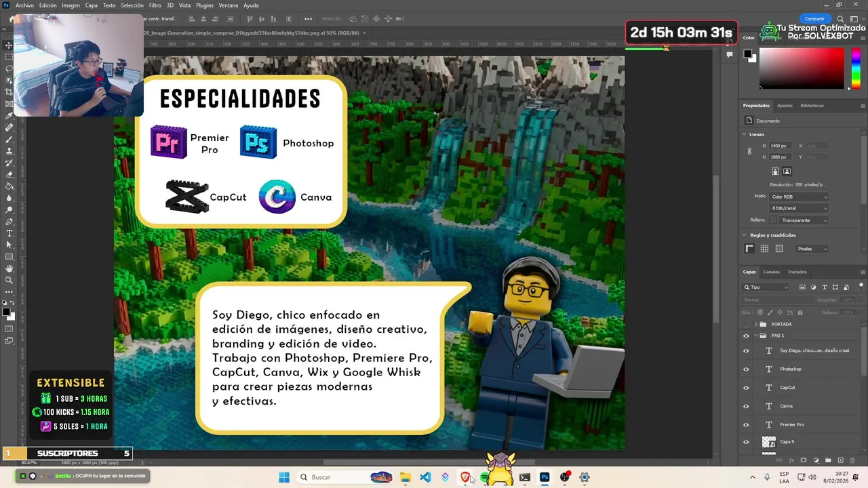Select the Paint Bucket tool

(9, 186)
